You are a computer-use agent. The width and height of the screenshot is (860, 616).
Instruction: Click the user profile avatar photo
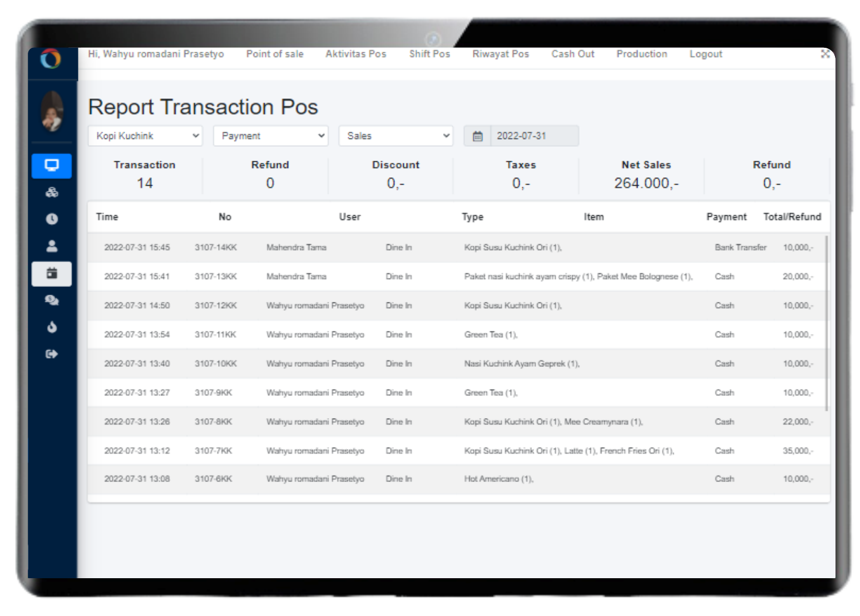pos(52,112)
